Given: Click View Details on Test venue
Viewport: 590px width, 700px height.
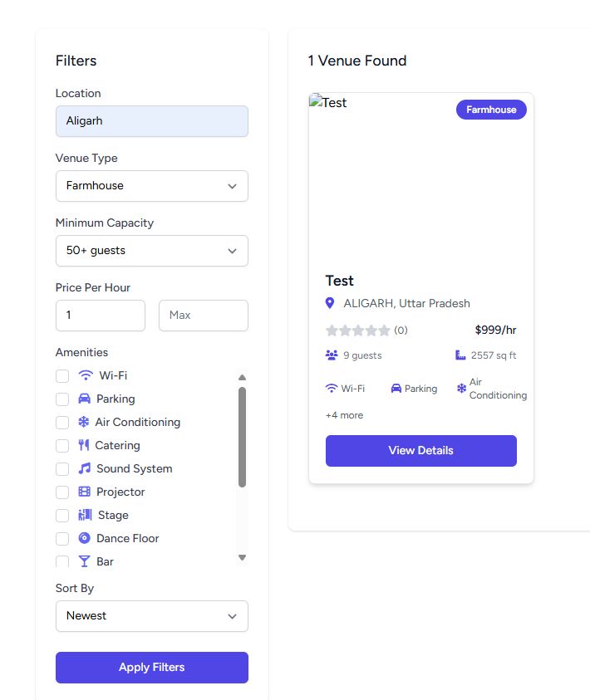Looking at the screenshot, I should (x=421, y=451).
